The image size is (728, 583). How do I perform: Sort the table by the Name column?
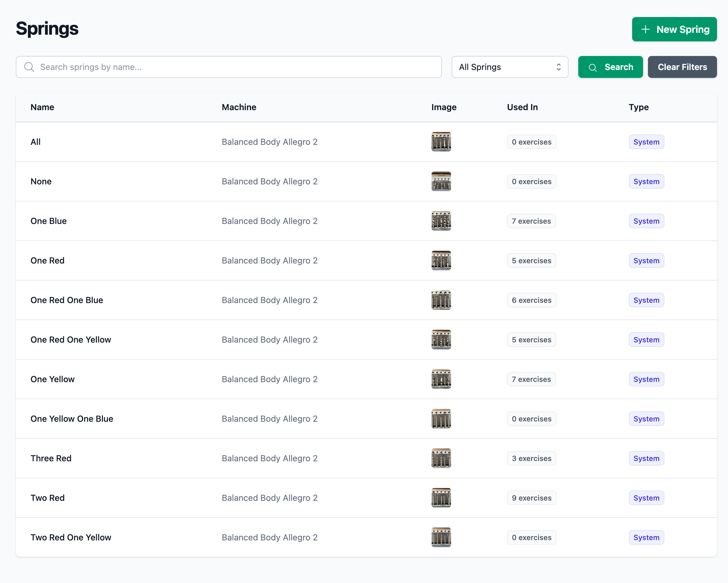point(42,107)
